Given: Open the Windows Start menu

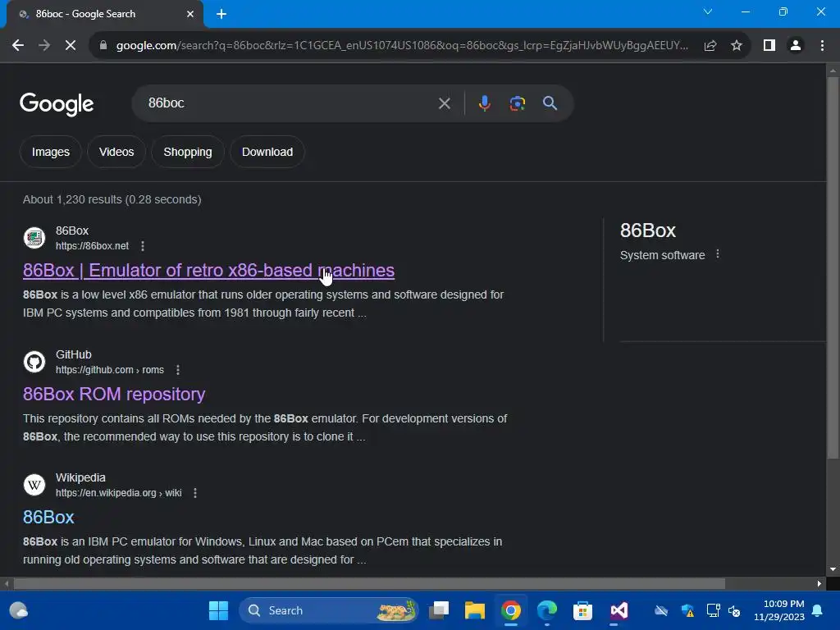Looking at the screenshot, I should [218, 610].
